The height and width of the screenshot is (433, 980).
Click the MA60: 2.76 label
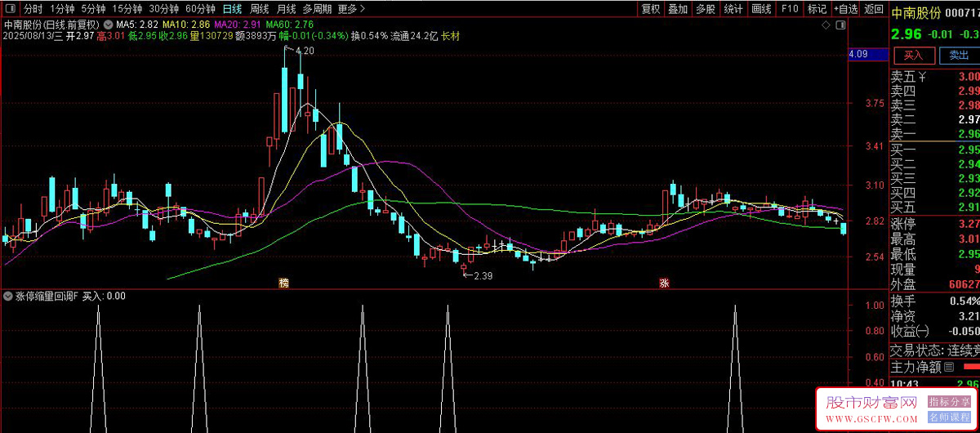(x=290, y=25)
